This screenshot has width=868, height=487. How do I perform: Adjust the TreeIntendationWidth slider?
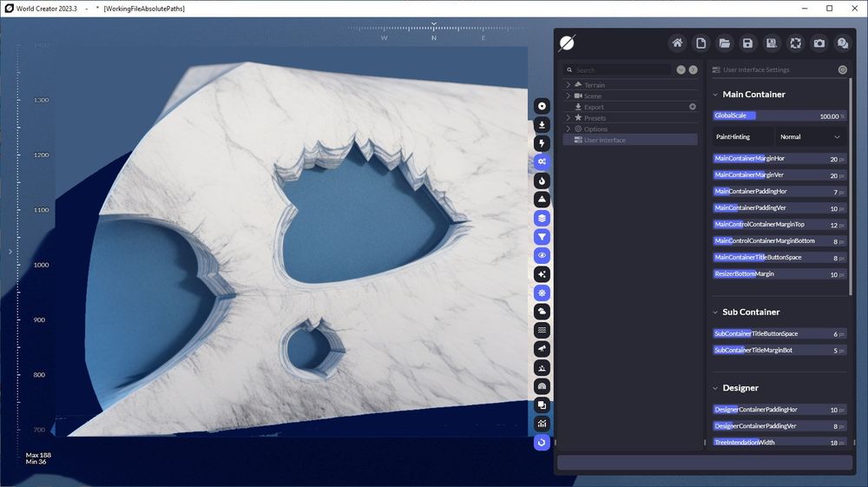click(x=779, y=442)
